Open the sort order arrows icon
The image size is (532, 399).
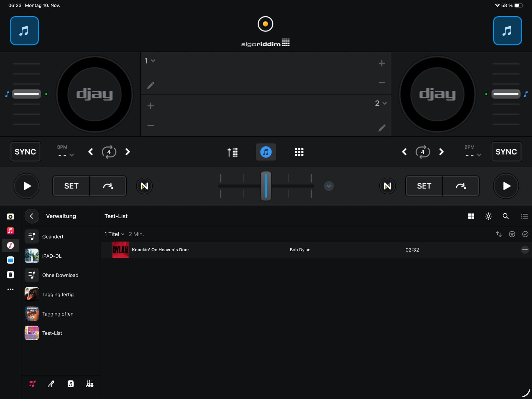(x=498, y=234)
